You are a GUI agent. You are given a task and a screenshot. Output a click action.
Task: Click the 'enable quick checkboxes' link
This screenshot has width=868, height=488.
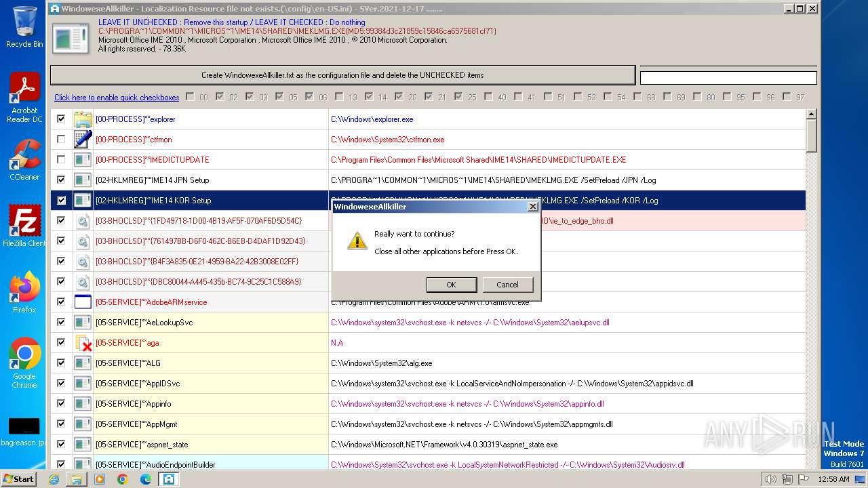click(x=117, y=98)
